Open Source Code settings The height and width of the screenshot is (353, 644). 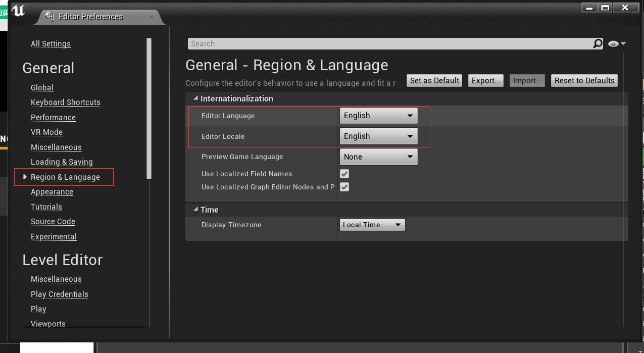tap(53, 222)
